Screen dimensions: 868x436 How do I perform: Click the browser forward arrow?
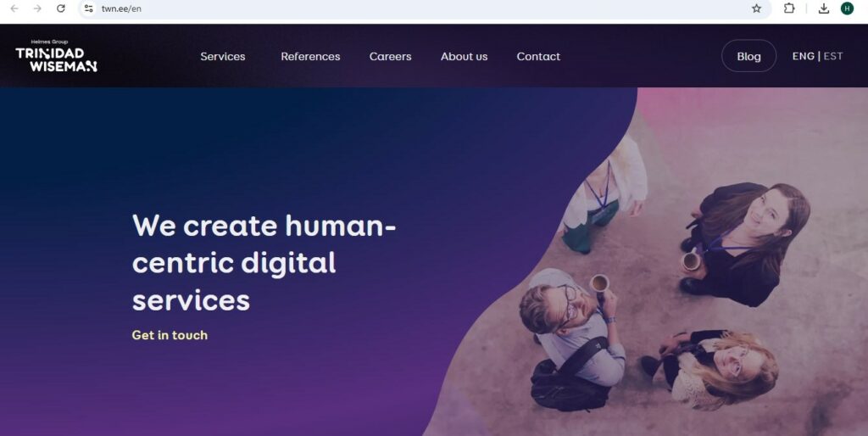pyautogui.click(x=37, y=8)
